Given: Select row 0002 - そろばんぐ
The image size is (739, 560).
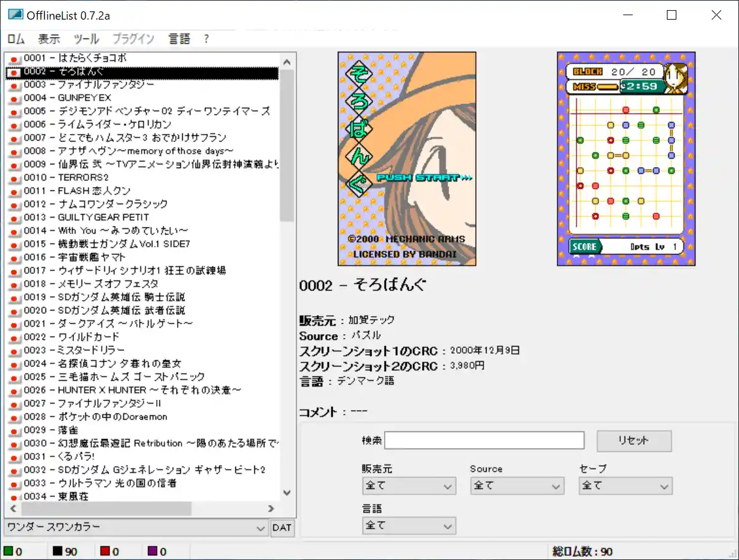Looking at the screenshot, I should click(142, 72).
